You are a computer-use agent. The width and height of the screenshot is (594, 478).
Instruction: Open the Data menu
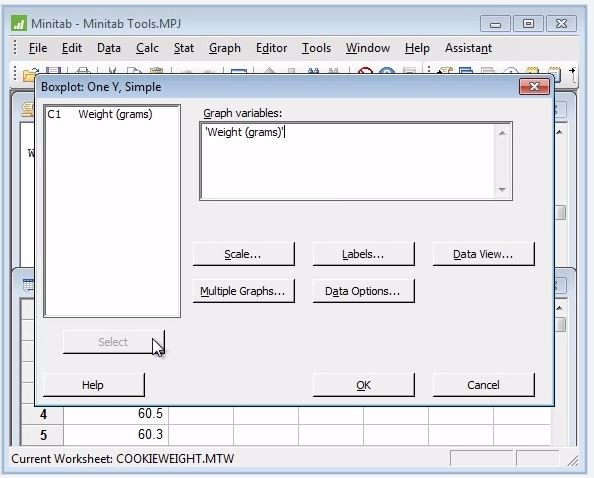(x=109, y=48)
